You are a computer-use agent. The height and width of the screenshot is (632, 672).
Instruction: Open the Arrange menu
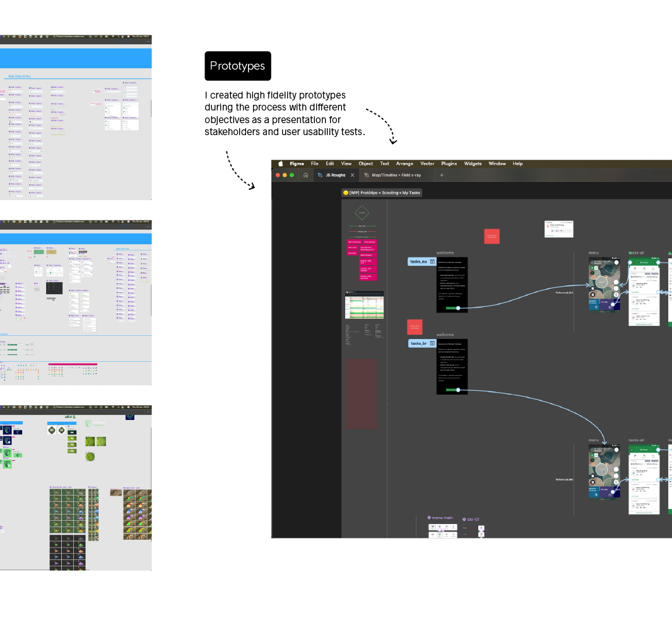tap(404, 164)
